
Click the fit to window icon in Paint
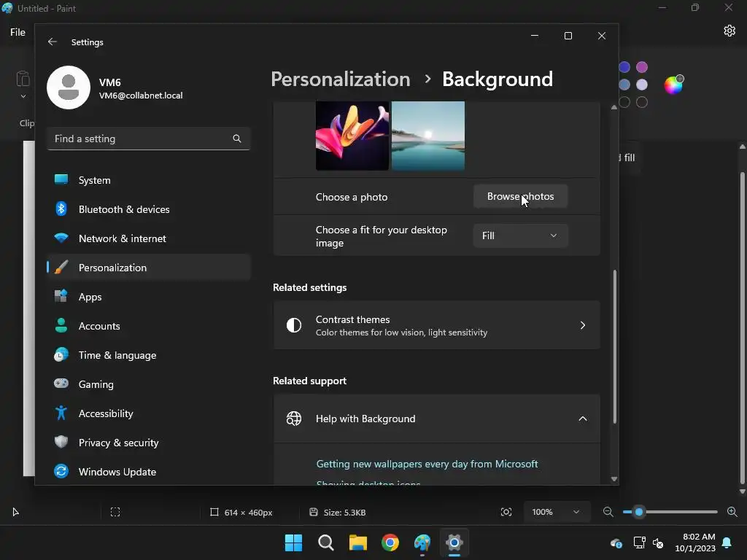pyautogui.click(x=506, y=512)
